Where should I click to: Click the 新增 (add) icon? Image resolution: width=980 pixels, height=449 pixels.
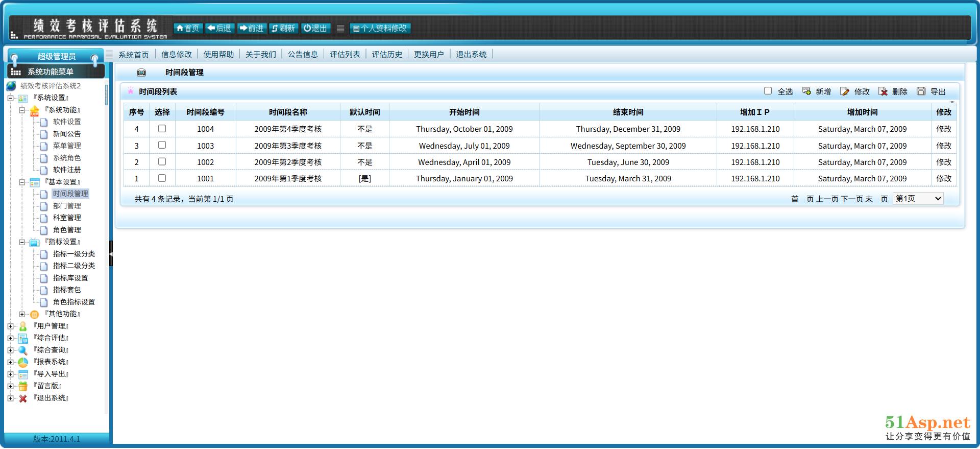coord(806,91)
